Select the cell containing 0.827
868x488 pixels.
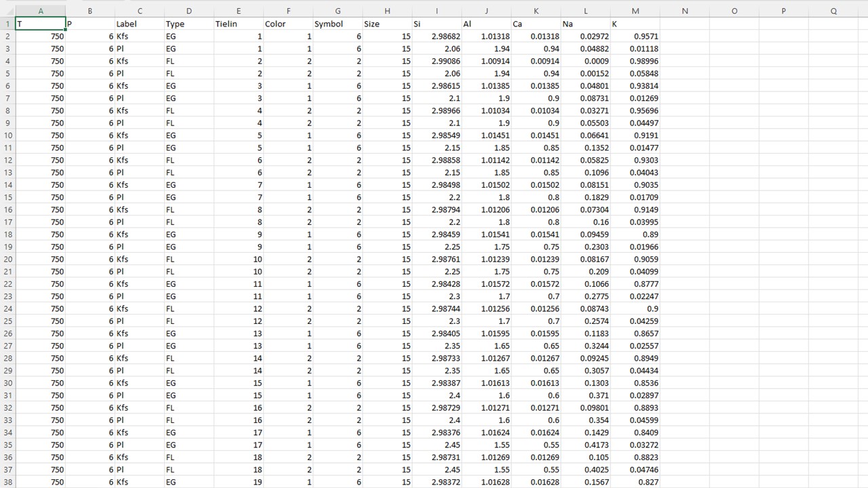click(x=635, y=482)
